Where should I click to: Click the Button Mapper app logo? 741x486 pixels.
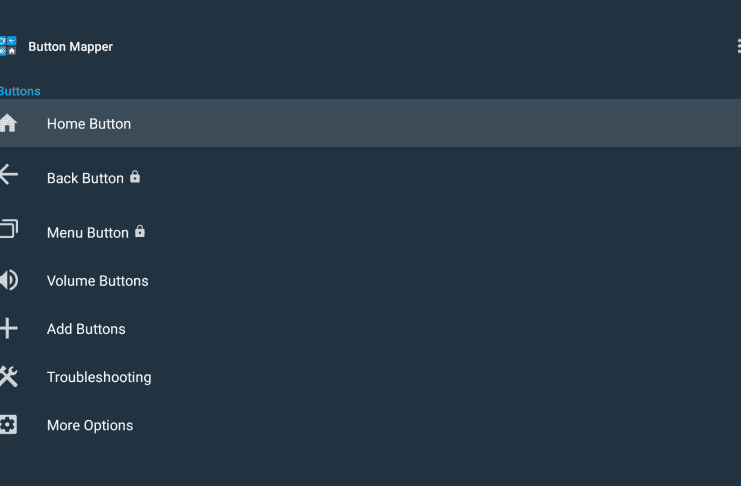8,46
